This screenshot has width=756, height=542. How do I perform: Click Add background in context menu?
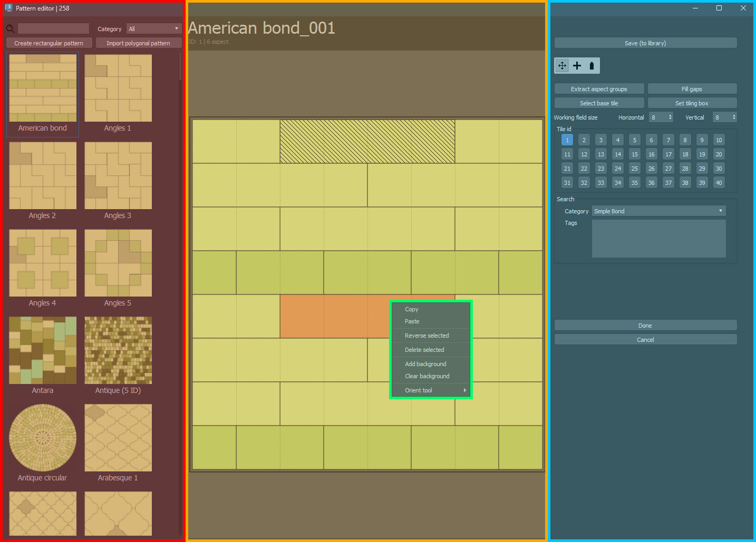point(425,364)
